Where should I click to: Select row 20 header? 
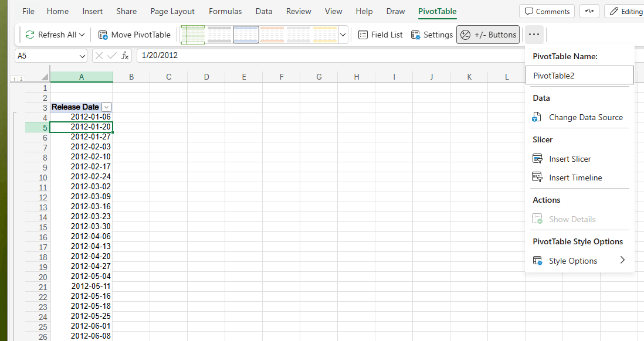click(38, 277)
